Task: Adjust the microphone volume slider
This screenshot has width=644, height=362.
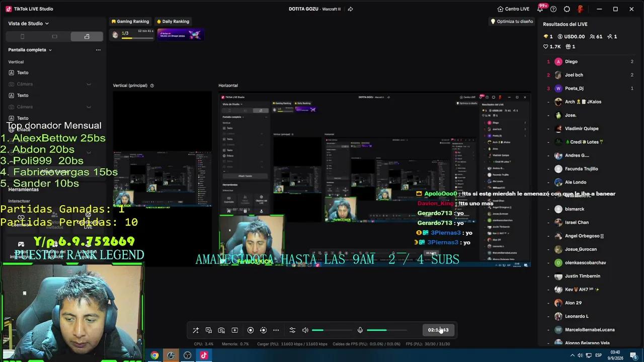Action: point(387,330)
